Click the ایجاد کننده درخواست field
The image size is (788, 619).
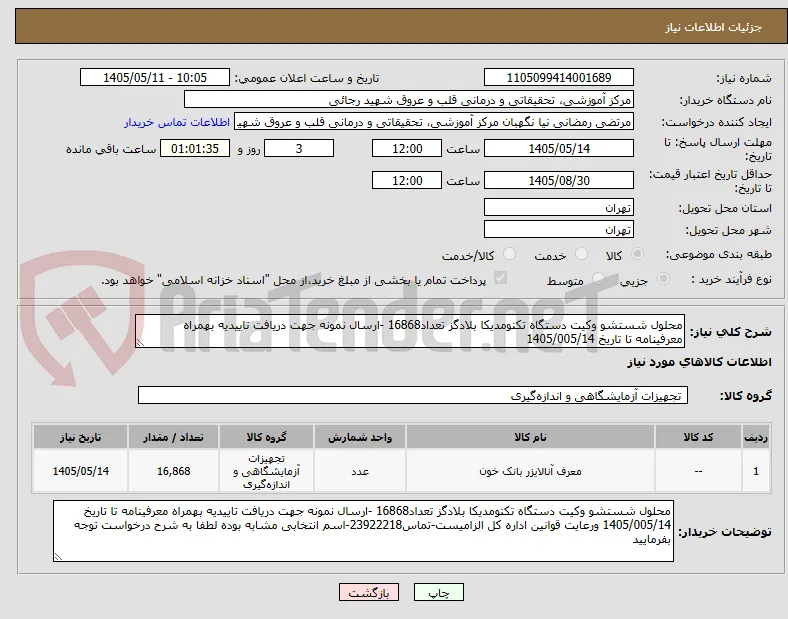(434, 122)
